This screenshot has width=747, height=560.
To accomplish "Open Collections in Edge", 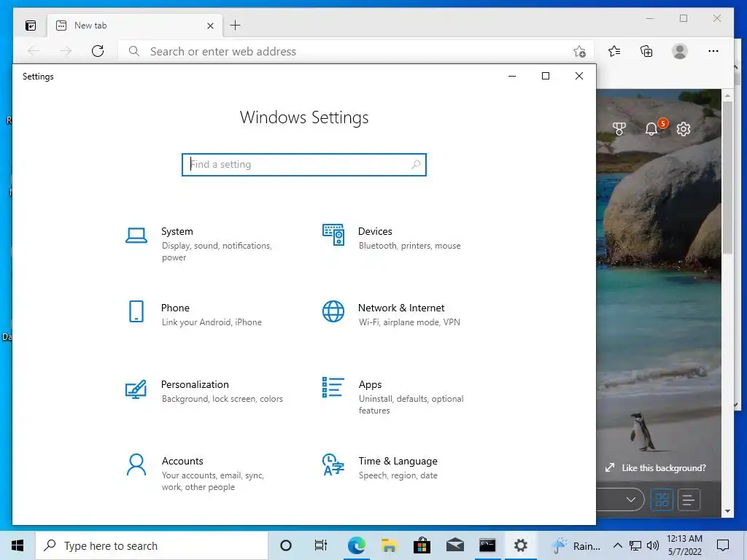I will 646,51.
